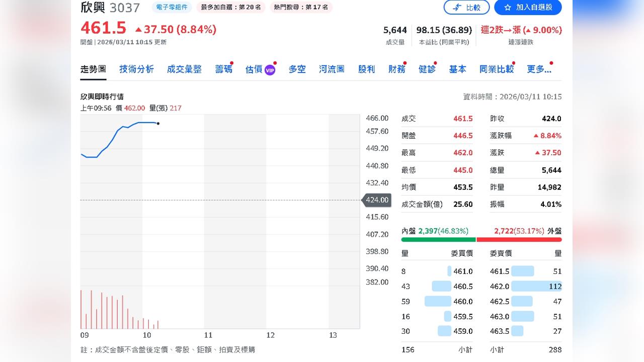Open the 多空 tab
The height and width of the screenshot is (362, 644).
point(297,69)
